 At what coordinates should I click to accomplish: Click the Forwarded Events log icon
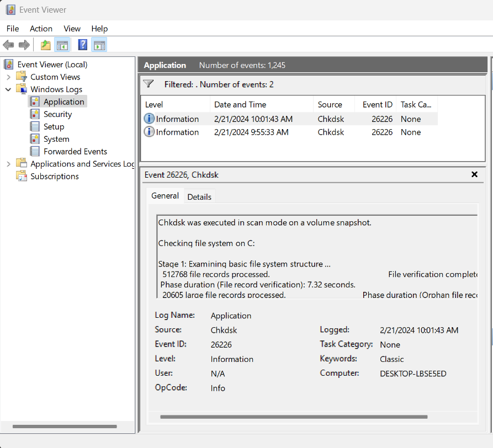(35, 151)
